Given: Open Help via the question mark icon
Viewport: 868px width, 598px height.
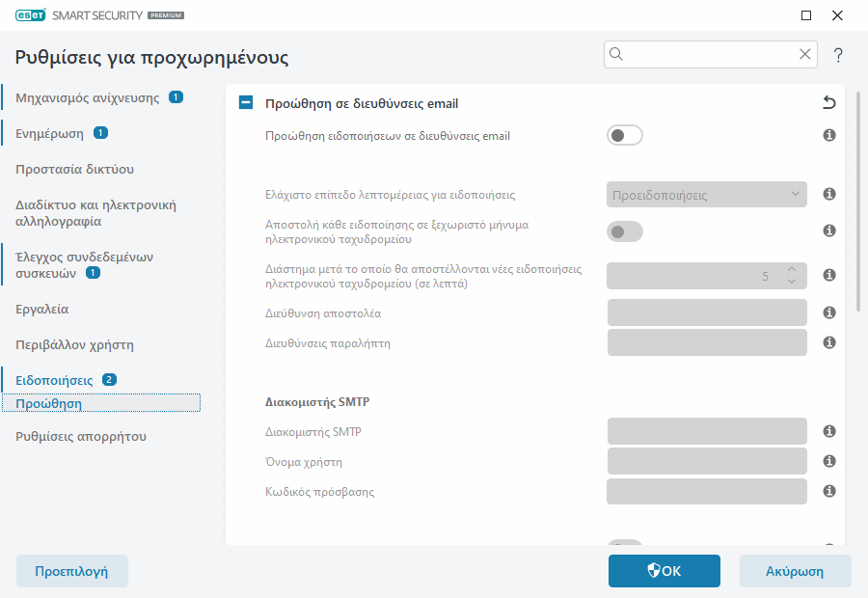Looking at the screenshot, I should [838, 54].
